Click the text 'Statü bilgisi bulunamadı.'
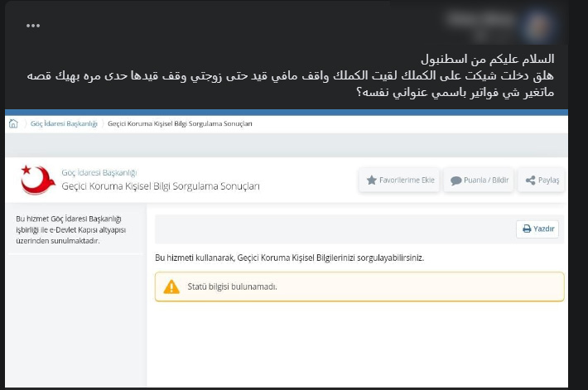The image size is (588, 390). pyautogui.click(x=232, y=286)
